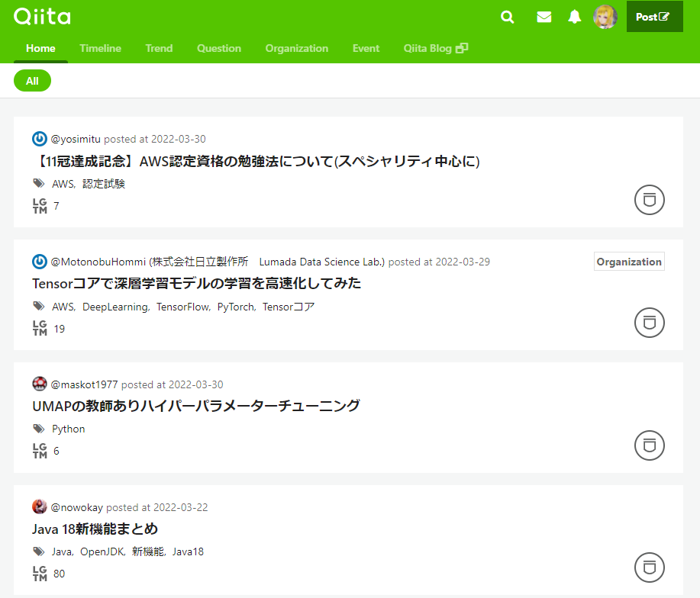The image size is (700, 598).
Task: Switch to the Timeline tab
Action: [x=100, y=48]
